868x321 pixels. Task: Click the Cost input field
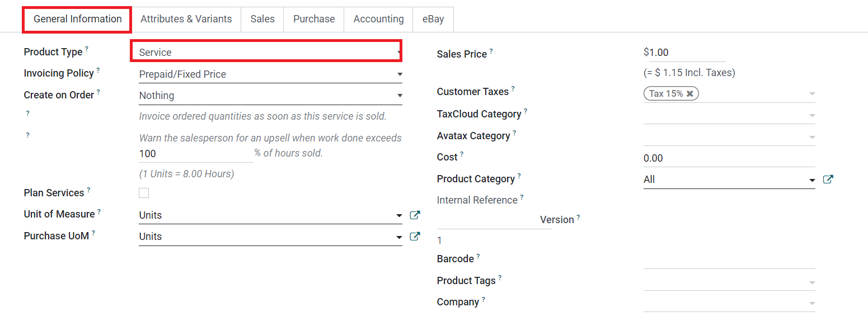click(x=728, y=158)
